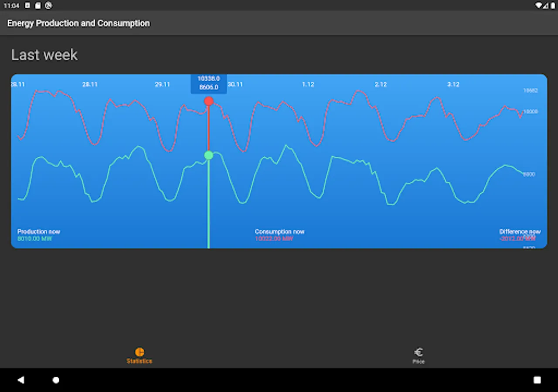Screen dimensions: 558x392
Task: Click the 3.12 date label
Action: (x=453, y=84)
